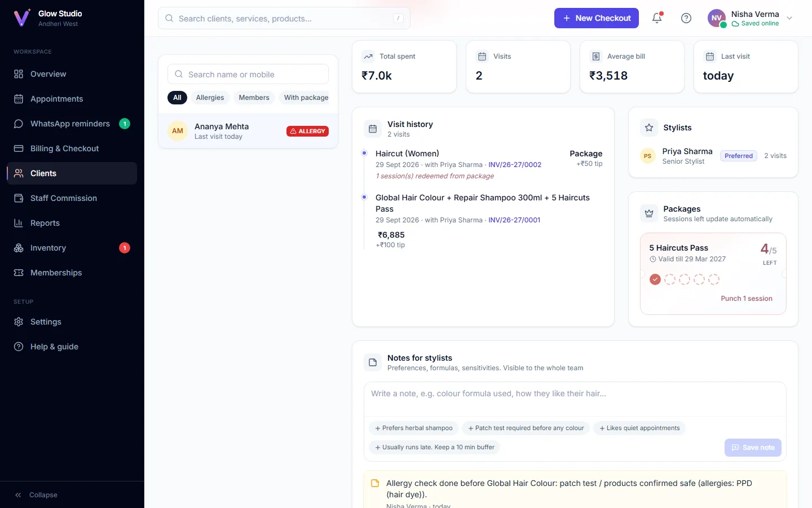812x508 pixels.
Task: Open Billing & Checkout
Action: click(x=72, y=148)
